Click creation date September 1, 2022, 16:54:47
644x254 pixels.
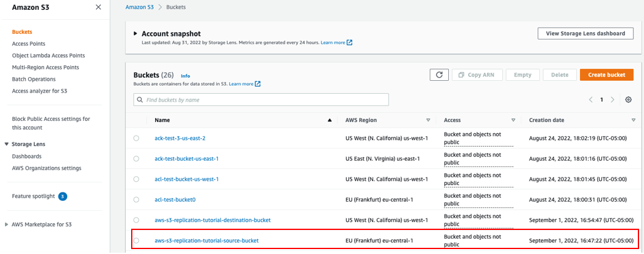(x=581, y=220)
